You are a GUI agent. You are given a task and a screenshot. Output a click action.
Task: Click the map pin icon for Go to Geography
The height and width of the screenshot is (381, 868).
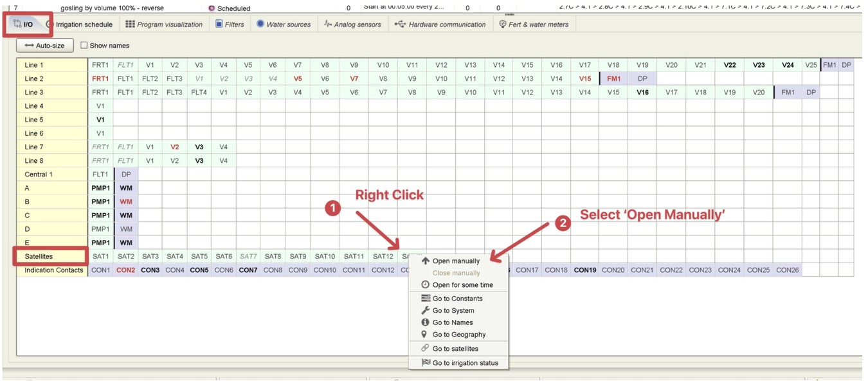click(424, 335)
